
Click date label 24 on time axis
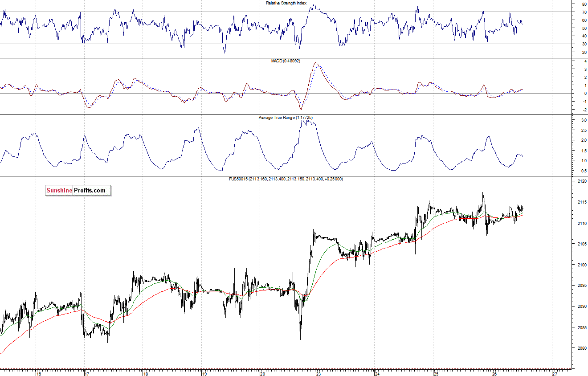pos(377,373)
